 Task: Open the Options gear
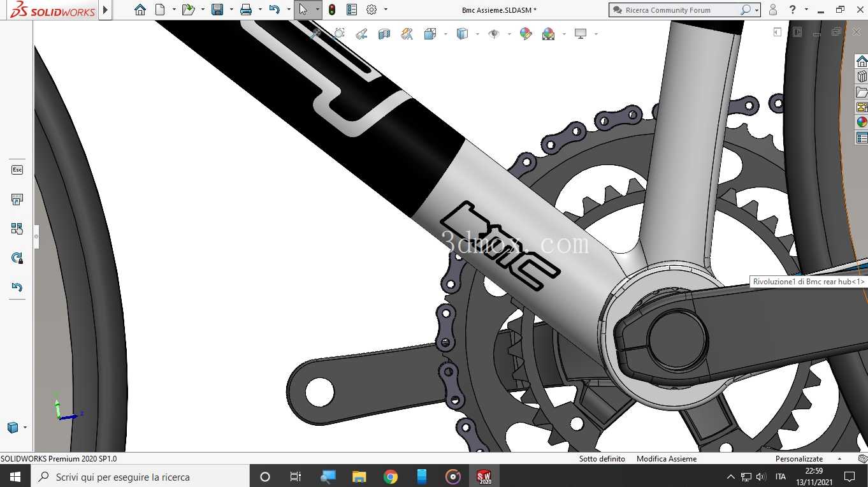pos(372,10)
